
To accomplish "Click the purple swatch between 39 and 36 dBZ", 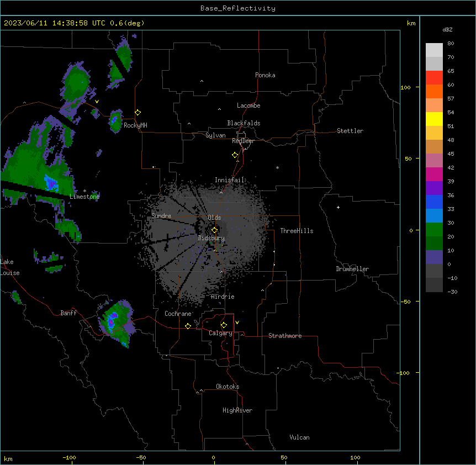I will tap(434, 188).
